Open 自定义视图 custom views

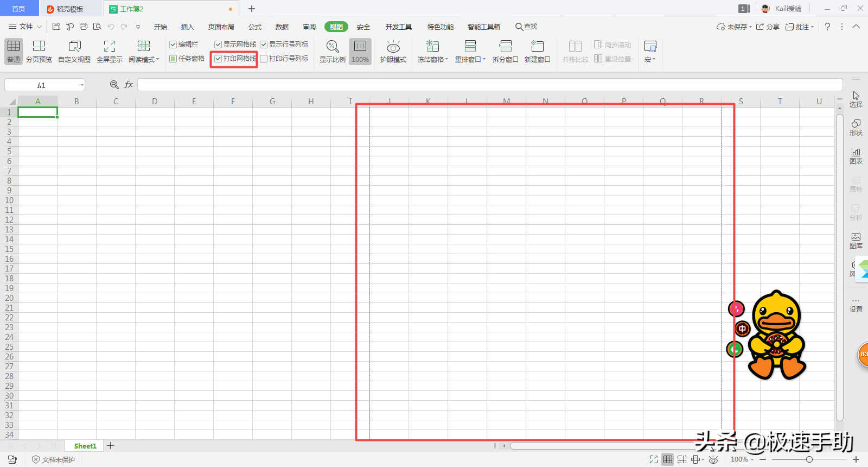pos(74,52)
